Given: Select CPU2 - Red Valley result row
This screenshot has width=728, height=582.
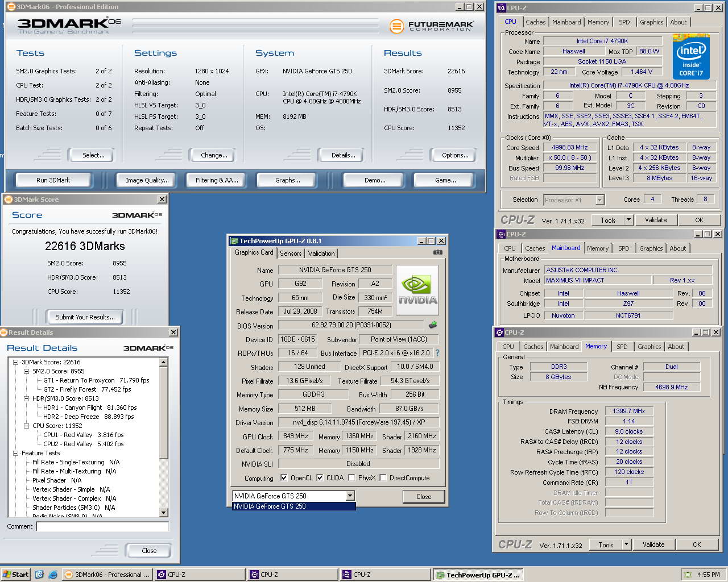Looking at the screenshot, I should click(83, 444).
